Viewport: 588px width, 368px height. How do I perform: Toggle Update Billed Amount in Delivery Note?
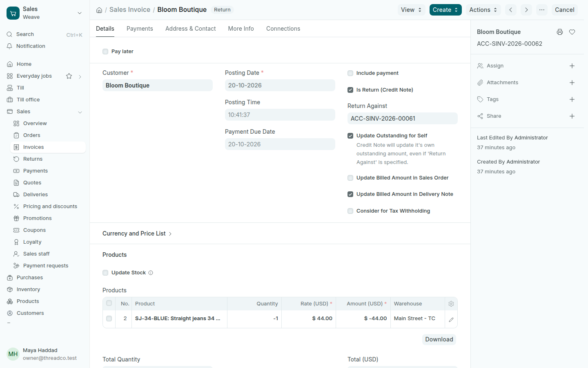(350, 194)
